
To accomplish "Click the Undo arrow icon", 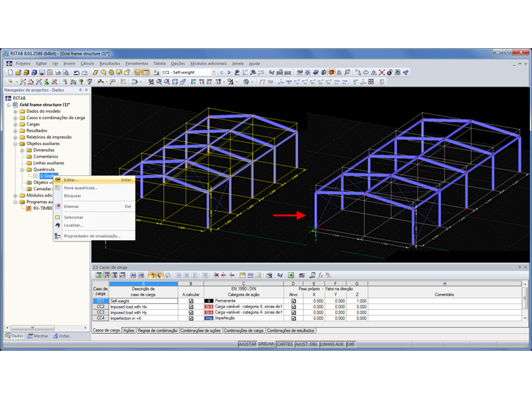I will (77, 72).
